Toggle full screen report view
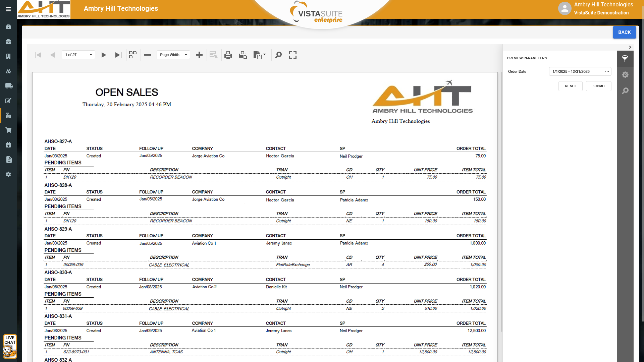The image size is (644, 362). [293, 55]
